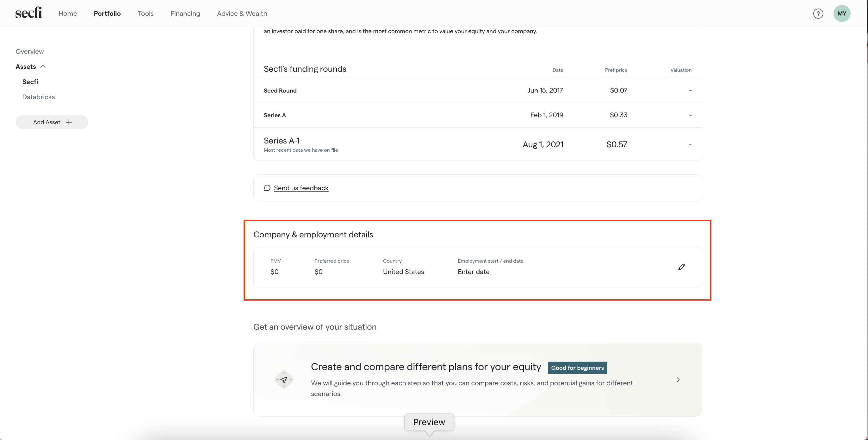Click the compass navigation plan icon

coord(284,380)
